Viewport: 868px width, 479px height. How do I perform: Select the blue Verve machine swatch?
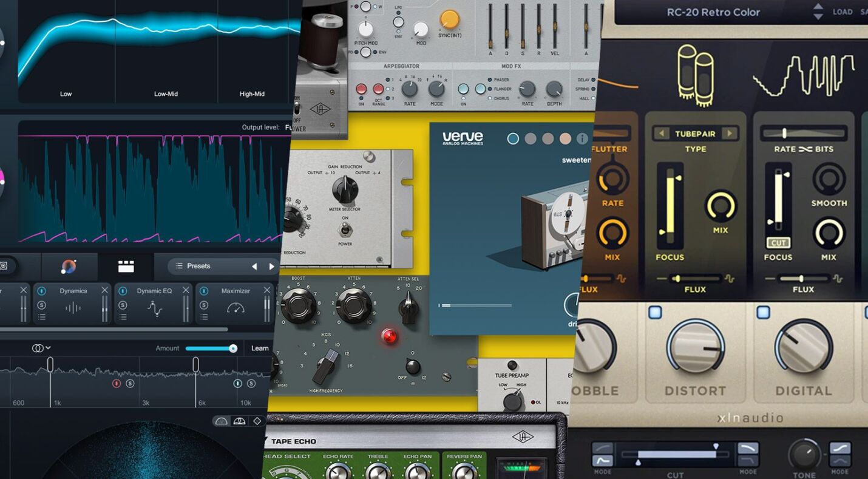pos(514,138)
